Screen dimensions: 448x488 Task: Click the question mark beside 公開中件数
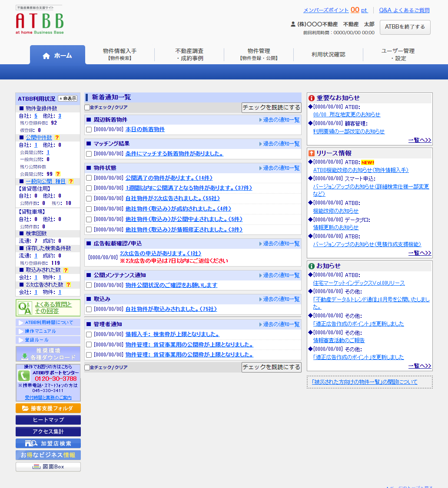coord(57,138)
